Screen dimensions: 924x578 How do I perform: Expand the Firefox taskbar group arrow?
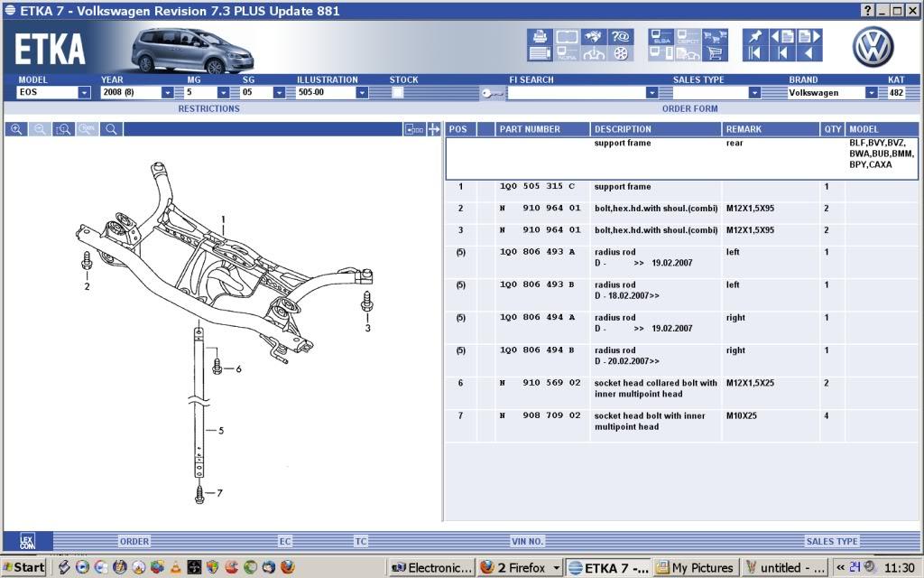coord(556,568)
